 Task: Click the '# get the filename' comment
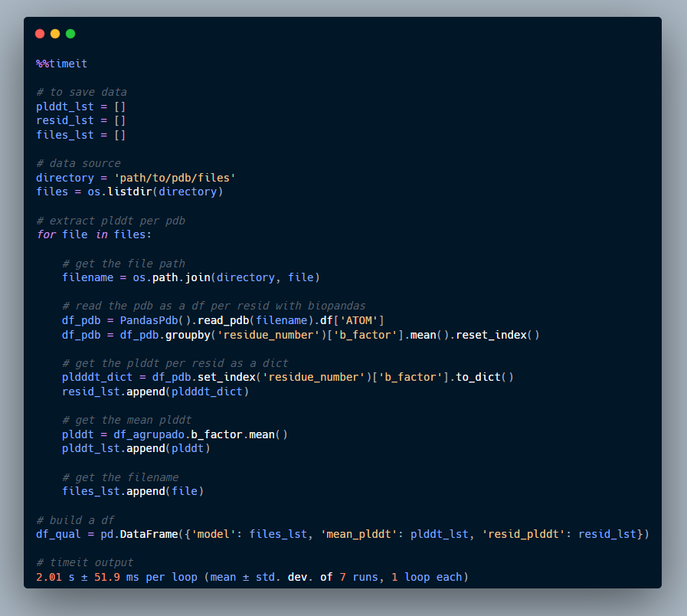click(120, 477)
